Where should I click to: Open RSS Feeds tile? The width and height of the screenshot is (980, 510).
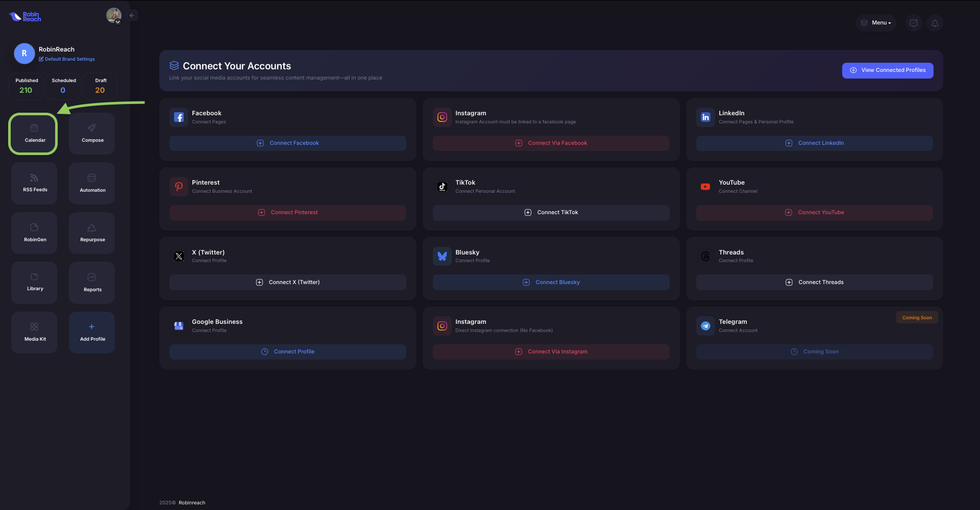pyautogui.click(x=34, y=183)
